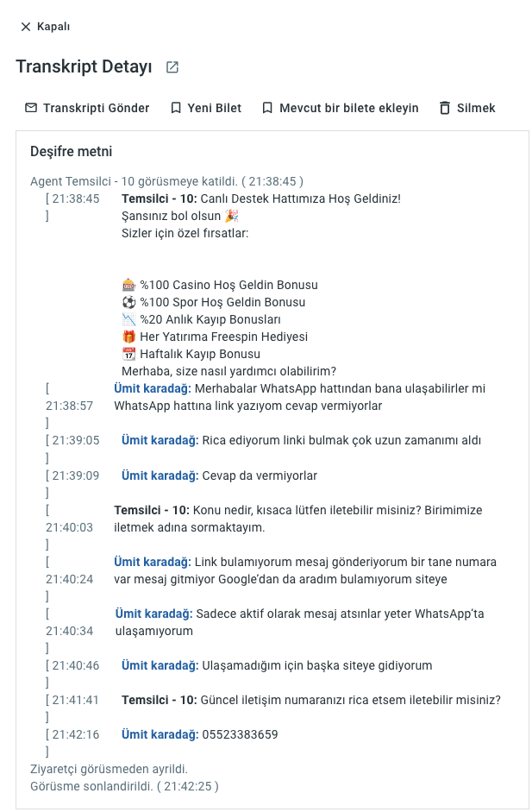This screenshot has height=812, width=532.
Task: Click Ümit karadağ name at 21:40:46
Action: click(160, 665)
